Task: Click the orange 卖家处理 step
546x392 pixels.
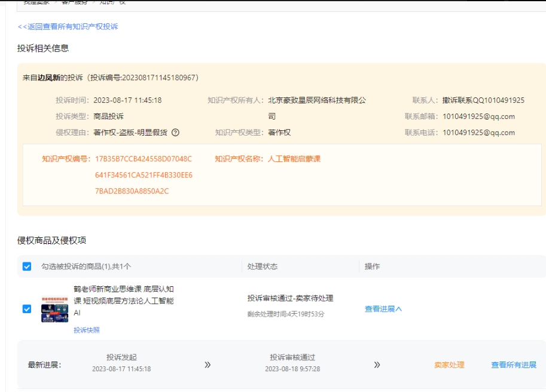Action: (x=449, y=365)
